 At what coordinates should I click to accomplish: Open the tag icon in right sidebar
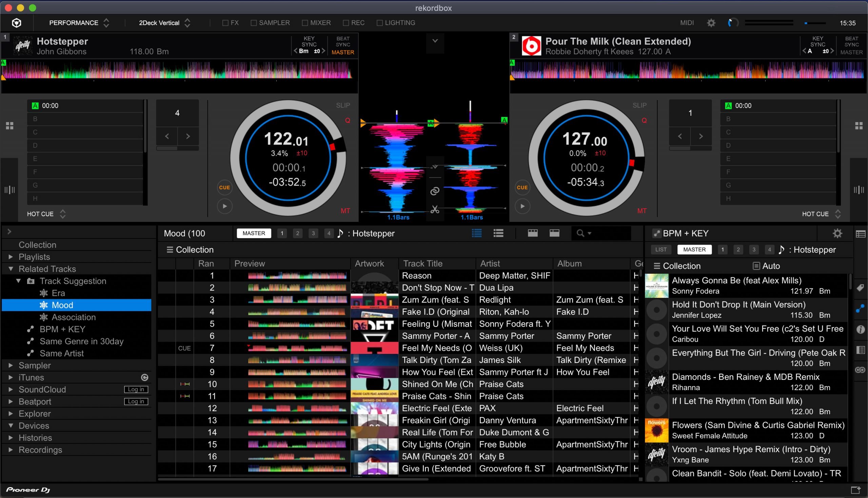[x=860, y=287]
